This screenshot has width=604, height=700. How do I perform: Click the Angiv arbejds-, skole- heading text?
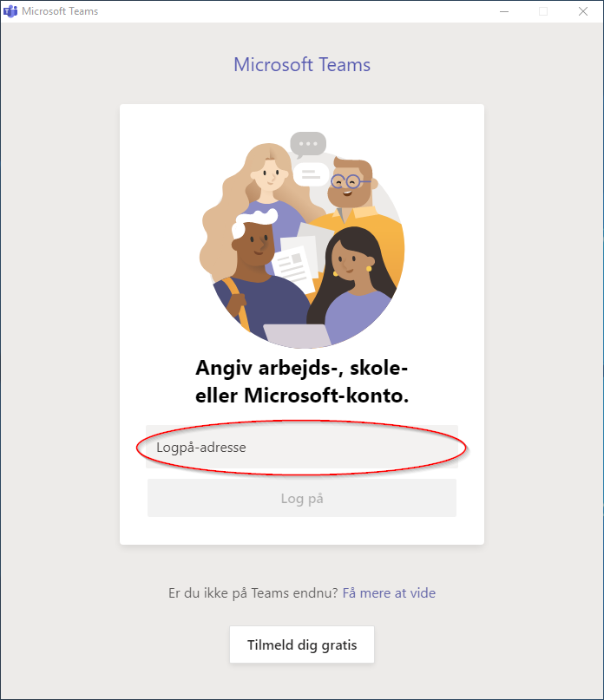point(301,368)
